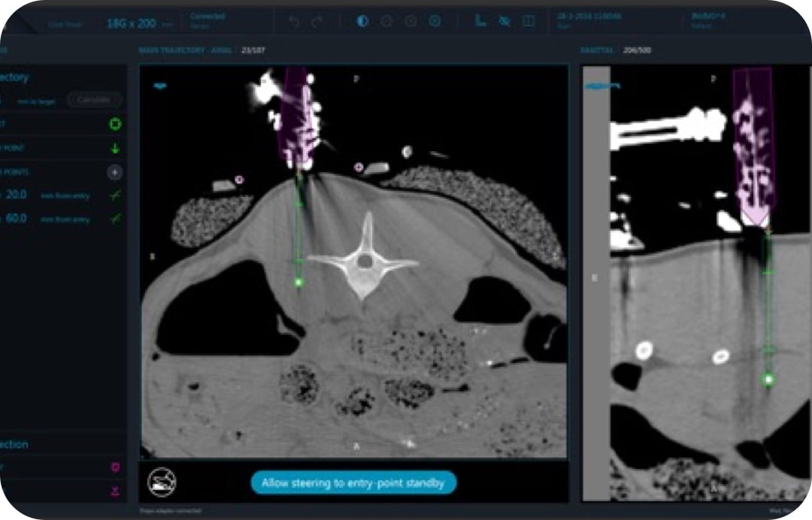
Task: Select the Sagittal view header
Action: click(597, 50)
